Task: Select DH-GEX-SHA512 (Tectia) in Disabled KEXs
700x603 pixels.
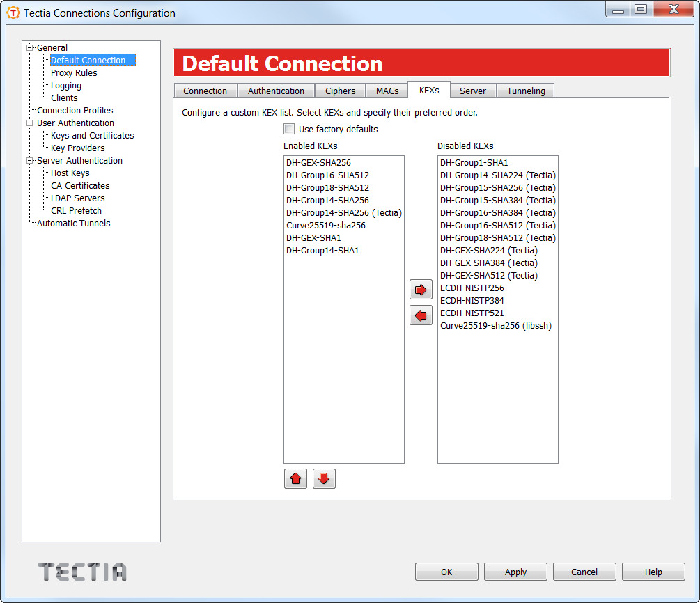Action: (498, 276)
